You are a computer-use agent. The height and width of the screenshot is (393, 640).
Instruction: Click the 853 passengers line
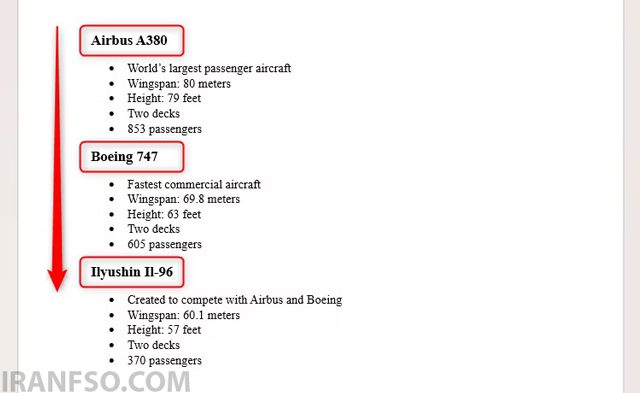click(x=164, y=129)
